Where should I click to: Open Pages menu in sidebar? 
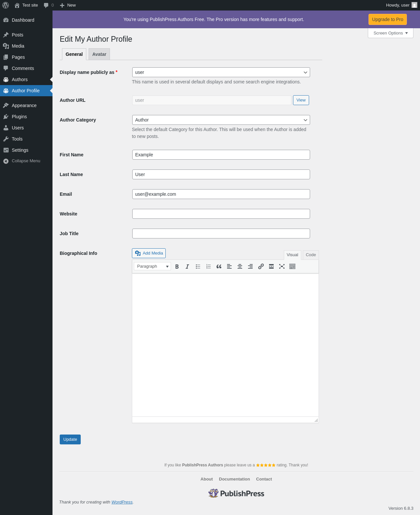(26, 57)
